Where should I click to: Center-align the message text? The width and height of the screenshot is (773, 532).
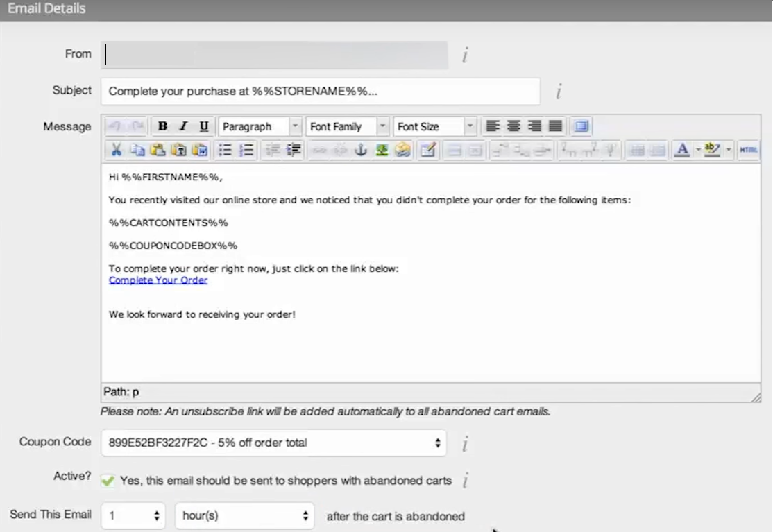(x=513, y=126)
